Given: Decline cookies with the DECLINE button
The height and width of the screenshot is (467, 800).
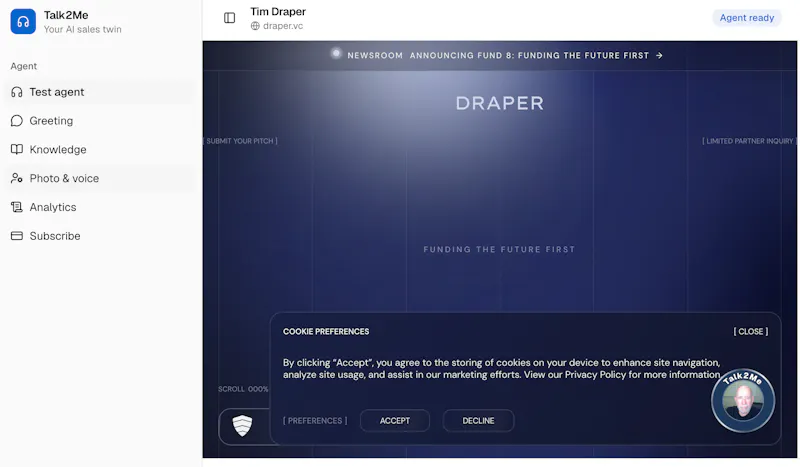Looking at the screenshot, I should point(478,421).
